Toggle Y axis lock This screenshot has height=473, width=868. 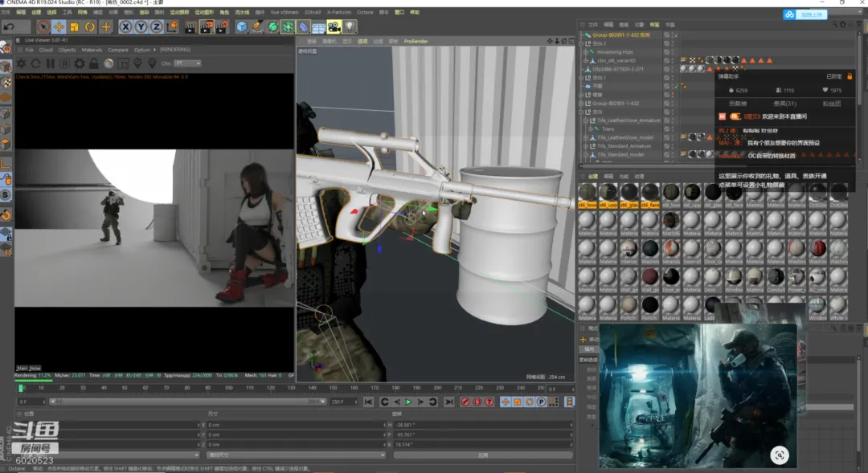(141, 27)
